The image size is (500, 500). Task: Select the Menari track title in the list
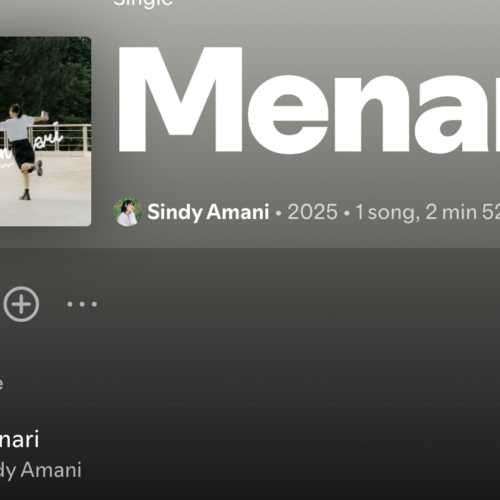tap(19, 439)
